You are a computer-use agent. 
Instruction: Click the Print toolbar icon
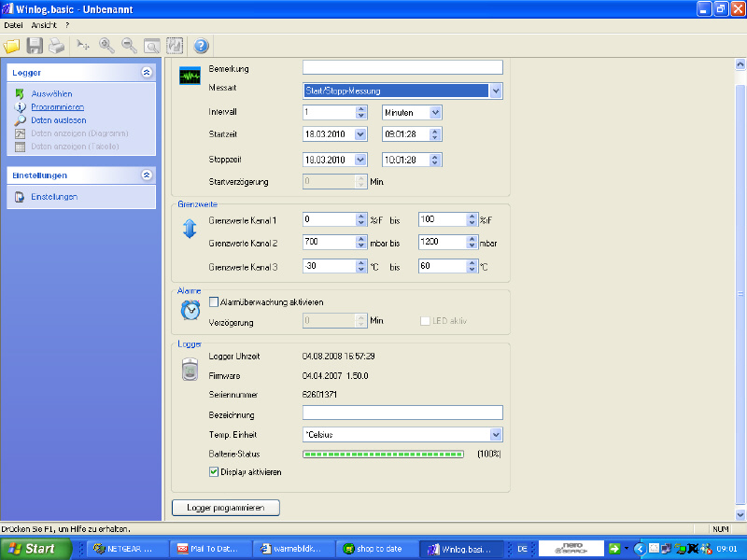pos(56,46)
